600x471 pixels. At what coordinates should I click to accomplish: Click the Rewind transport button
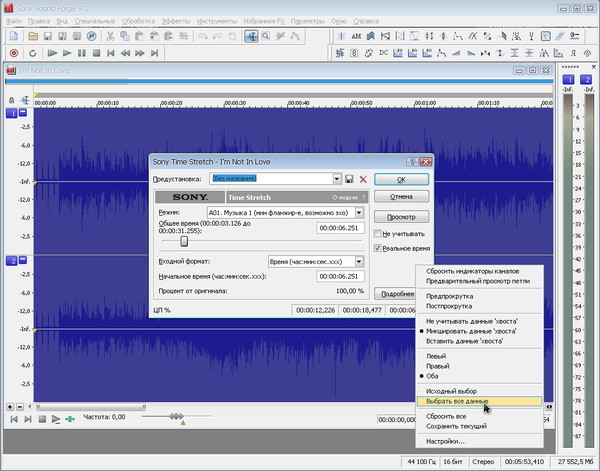click(125, 53)
